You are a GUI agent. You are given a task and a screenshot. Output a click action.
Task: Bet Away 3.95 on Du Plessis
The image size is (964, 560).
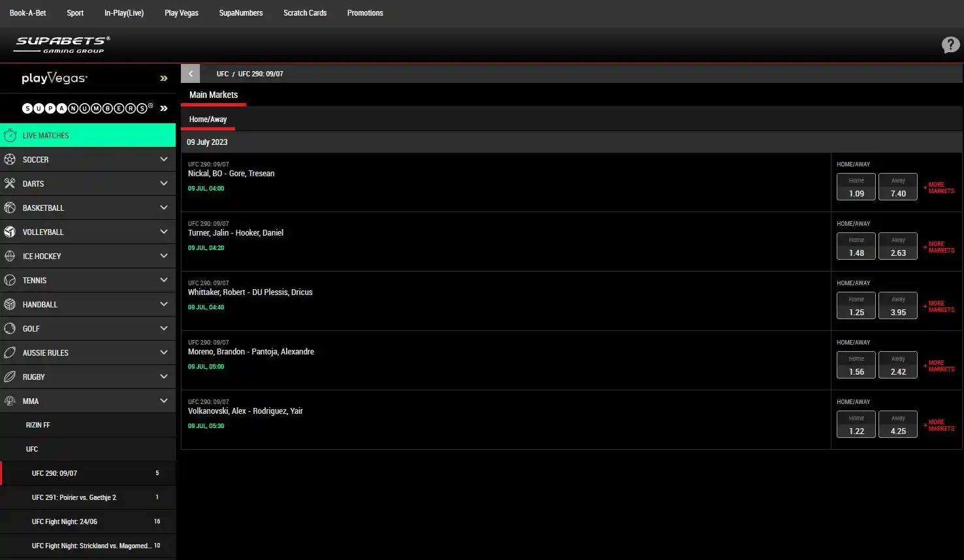(898, 306)
